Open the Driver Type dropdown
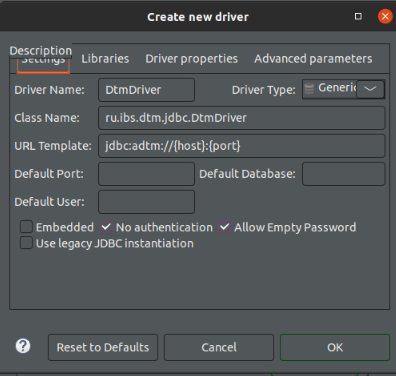The image size is (396, 376). pyautogui.click(x=370, y=89)
